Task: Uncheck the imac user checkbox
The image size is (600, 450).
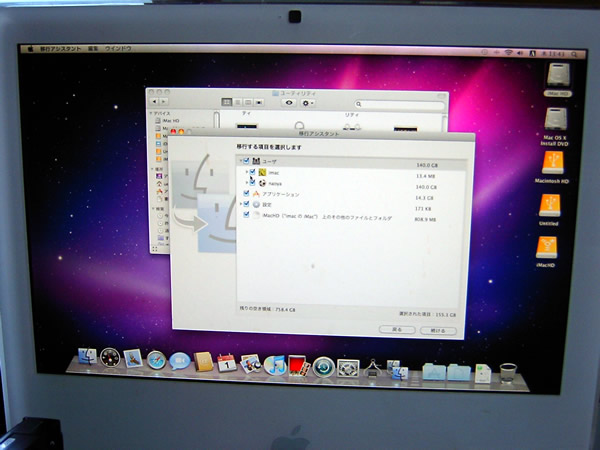Action: pos(252,172)
